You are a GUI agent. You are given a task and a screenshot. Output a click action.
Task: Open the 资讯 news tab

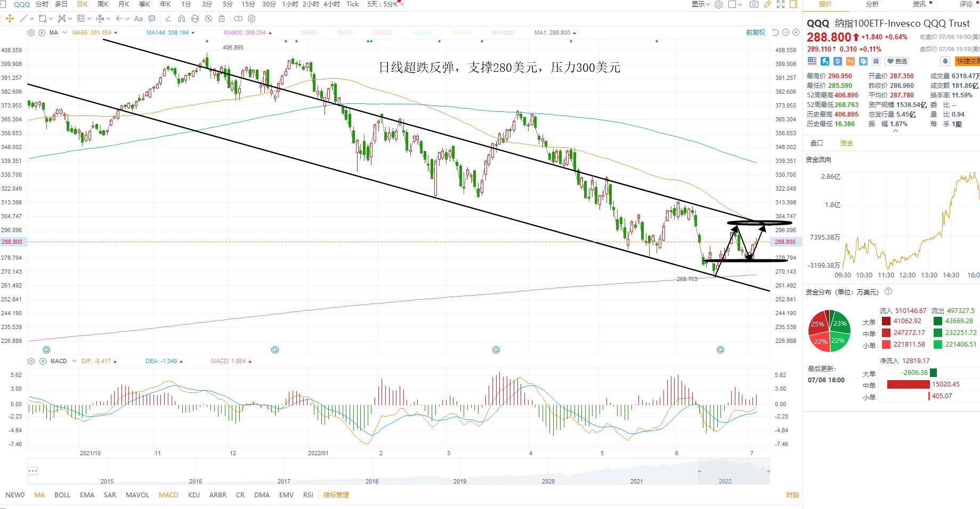(x=919, y=4)
